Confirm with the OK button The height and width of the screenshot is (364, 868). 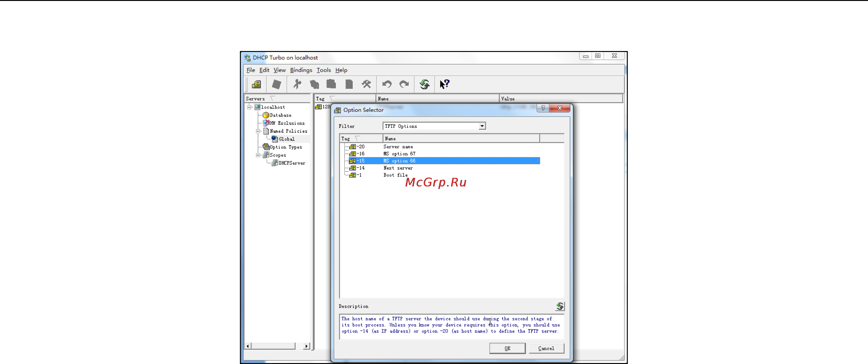(507, 348)
